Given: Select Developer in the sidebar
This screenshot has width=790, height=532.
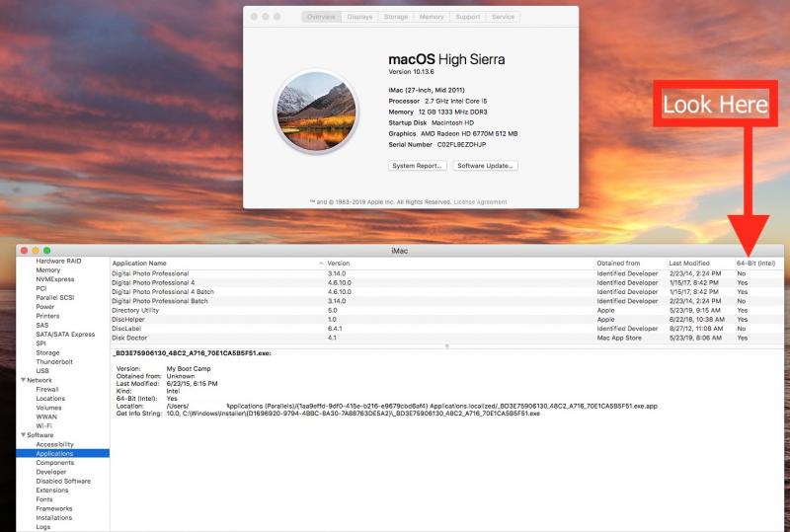Looking at the screenshot, I should click(51, 472).
